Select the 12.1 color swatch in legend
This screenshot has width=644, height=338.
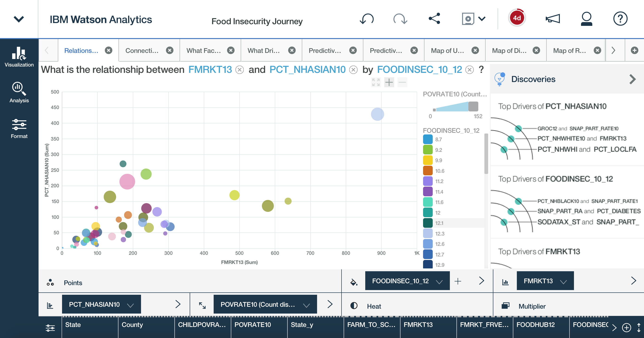pyautogui.click(x=428, y=223)
